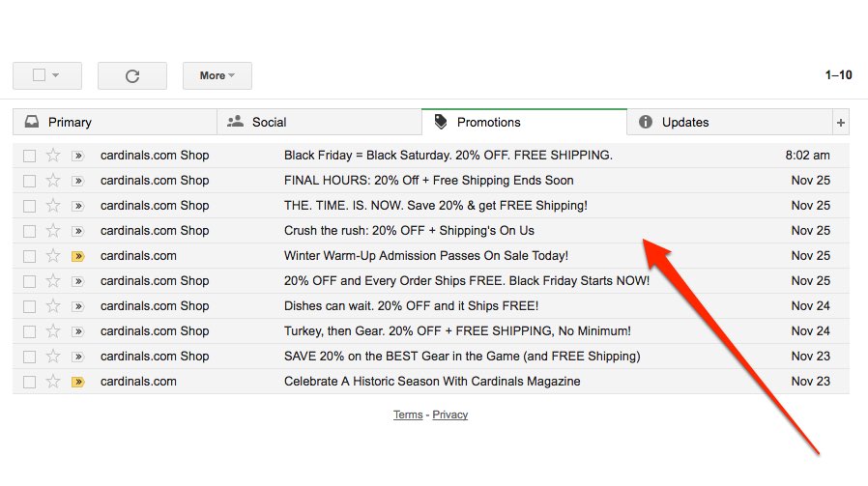
Task: Star the Dishes can wait email
Action: tap(53, 306)
